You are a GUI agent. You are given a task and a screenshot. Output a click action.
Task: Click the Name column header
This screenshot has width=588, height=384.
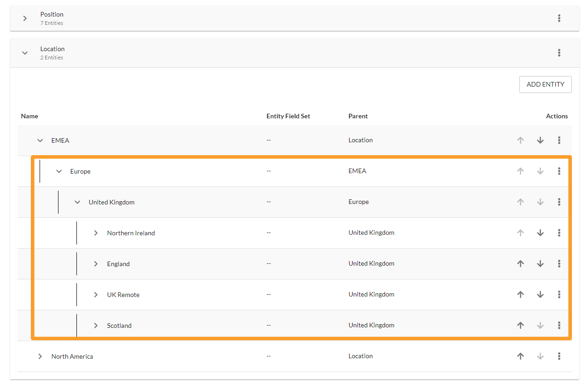click(x=29, y=116)
